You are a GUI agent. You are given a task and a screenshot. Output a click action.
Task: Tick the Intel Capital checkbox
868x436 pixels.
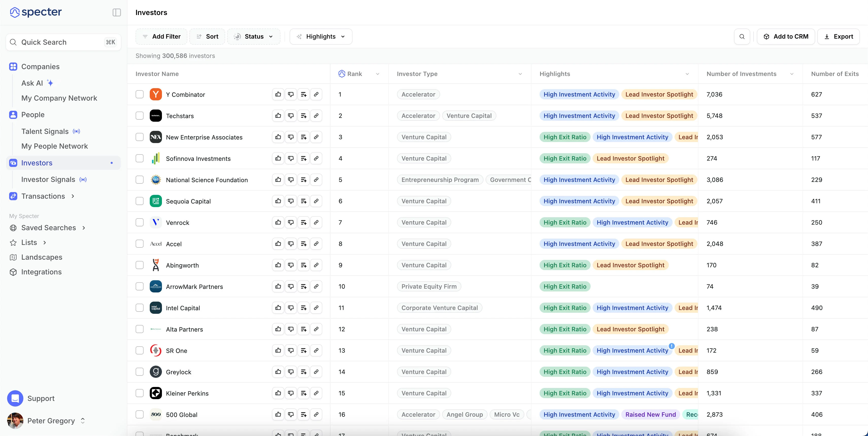[140, 307]
